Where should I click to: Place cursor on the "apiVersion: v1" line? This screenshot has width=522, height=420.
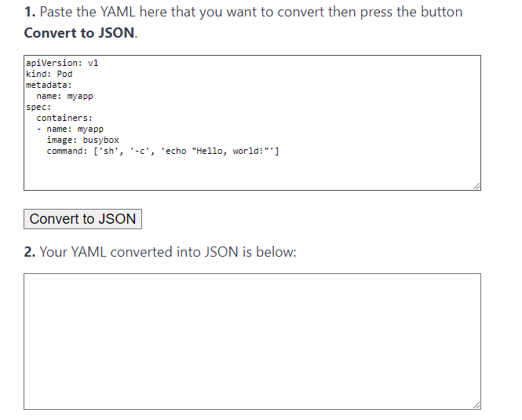pos(62,63)
